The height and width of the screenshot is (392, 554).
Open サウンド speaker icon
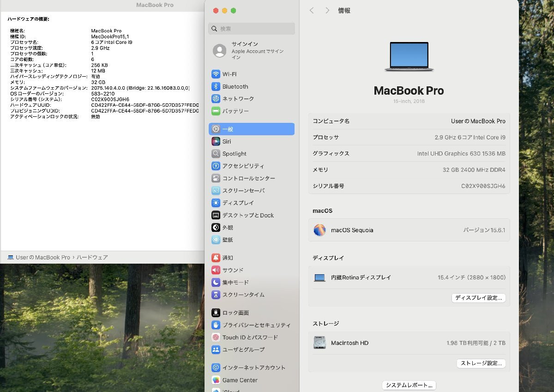click(x=216, y=270)
